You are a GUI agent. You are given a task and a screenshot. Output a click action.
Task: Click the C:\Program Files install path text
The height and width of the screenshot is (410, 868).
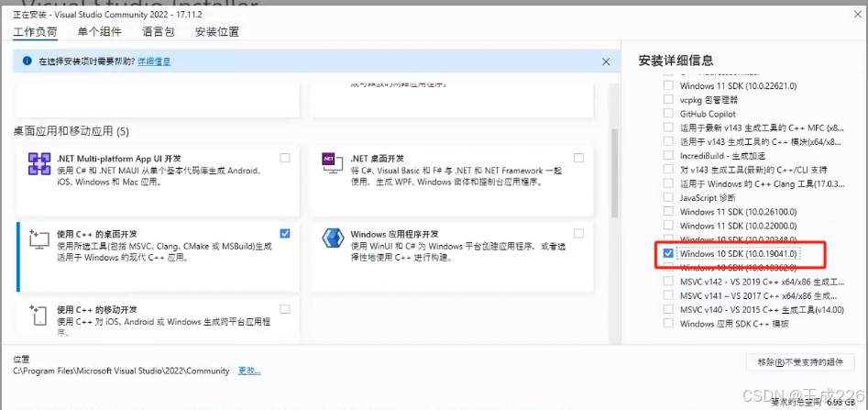pos(121,371)
